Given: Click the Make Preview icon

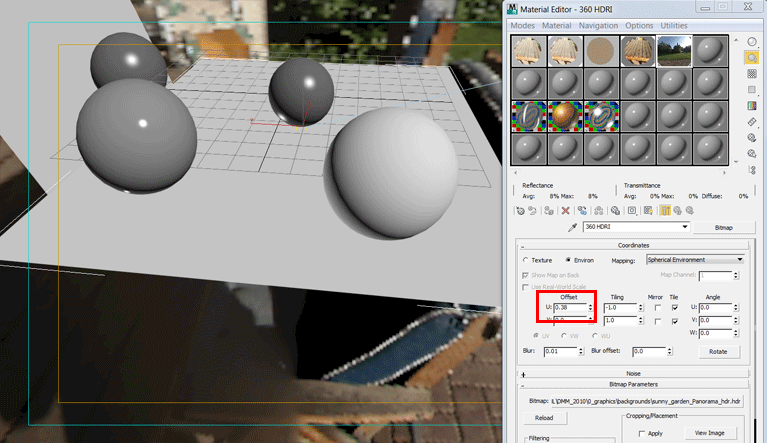Looking at the screenshot, I should point(752,122).
